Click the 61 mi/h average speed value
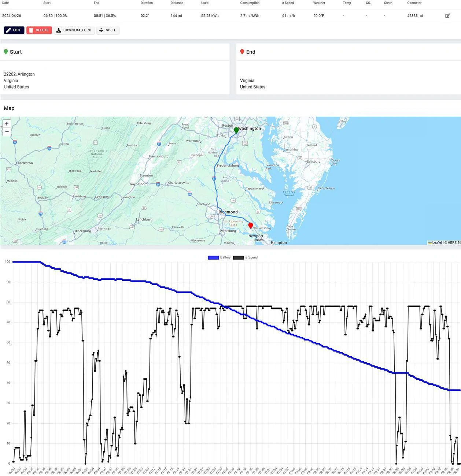 [x=289, y=16]
